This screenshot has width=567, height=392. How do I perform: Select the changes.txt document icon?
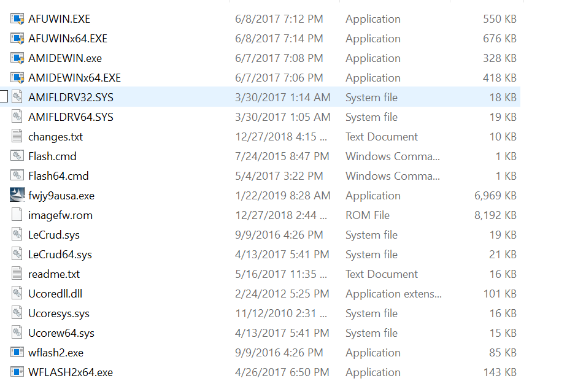[x=17, y=136]
